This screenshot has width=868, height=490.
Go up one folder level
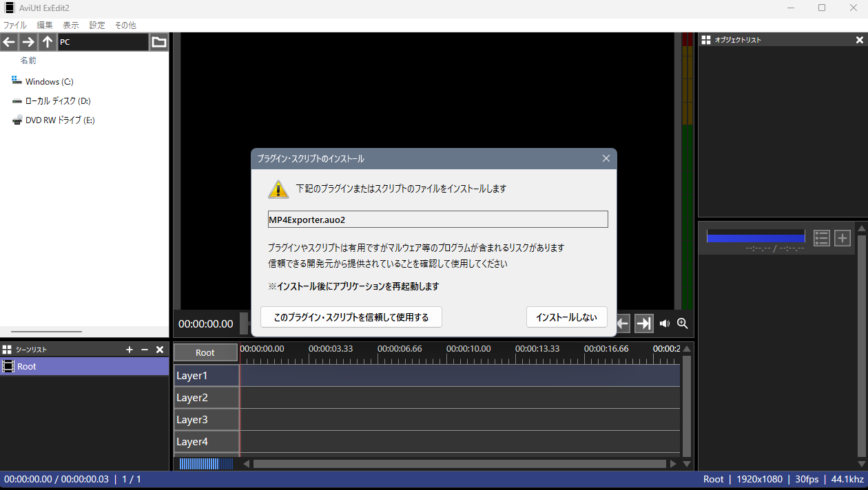point(47,42)
